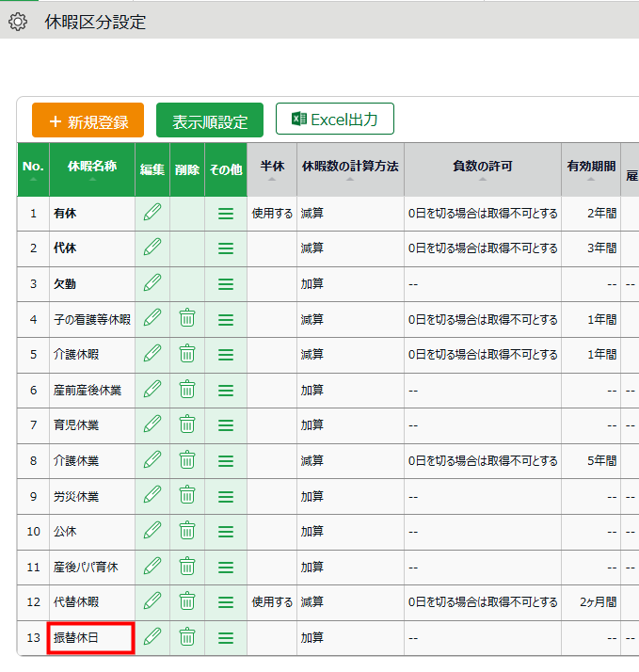Edit the 公休 row
The image size is (639, 672).
tap(152, 531)
